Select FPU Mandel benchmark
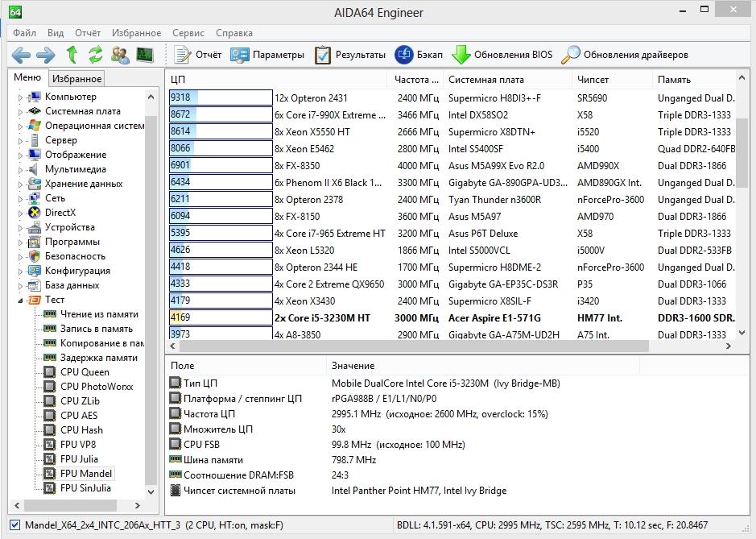The image size is (756, 539). pyautogui.click(x=86, y=474)
